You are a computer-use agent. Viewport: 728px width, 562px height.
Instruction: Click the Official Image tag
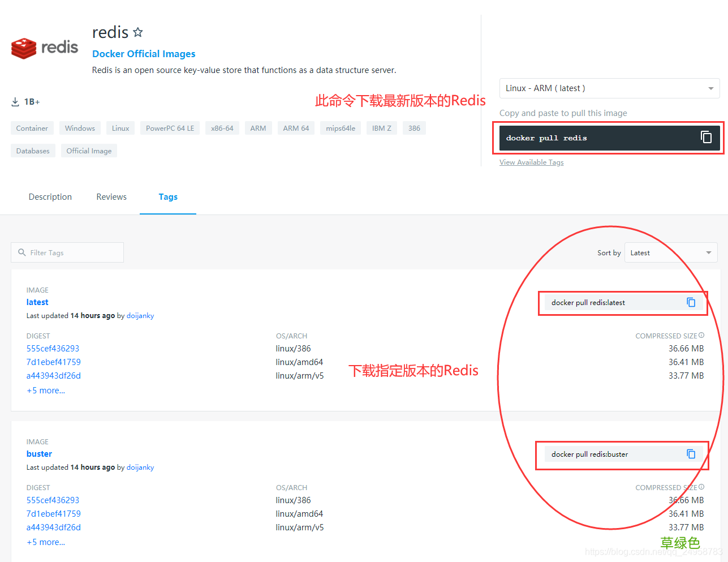coord(89,151)
